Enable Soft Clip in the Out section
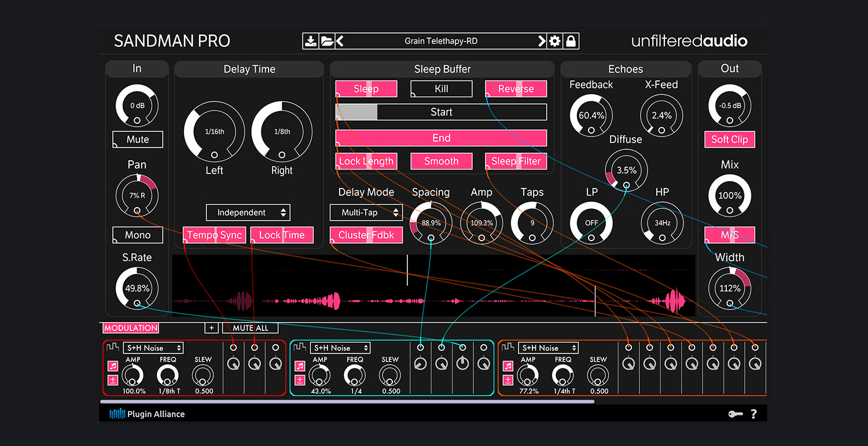868x446 pixels. point(729,139)
